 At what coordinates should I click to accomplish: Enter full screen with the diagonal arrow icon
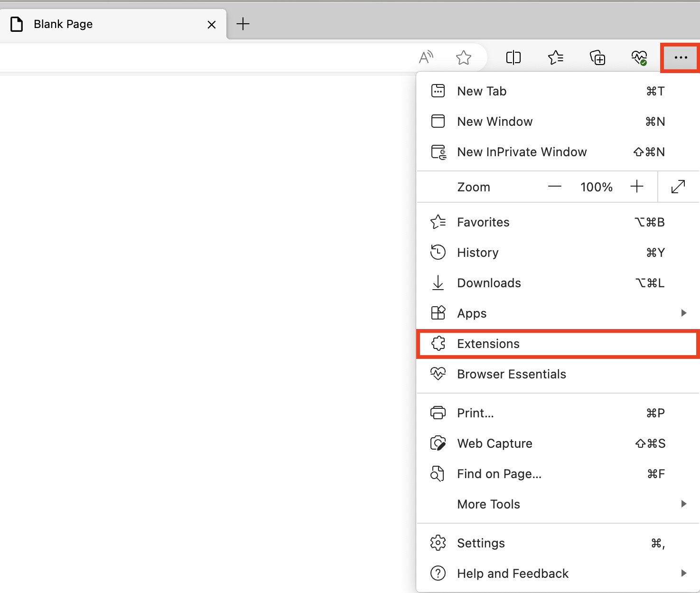(x=678, y=187)
